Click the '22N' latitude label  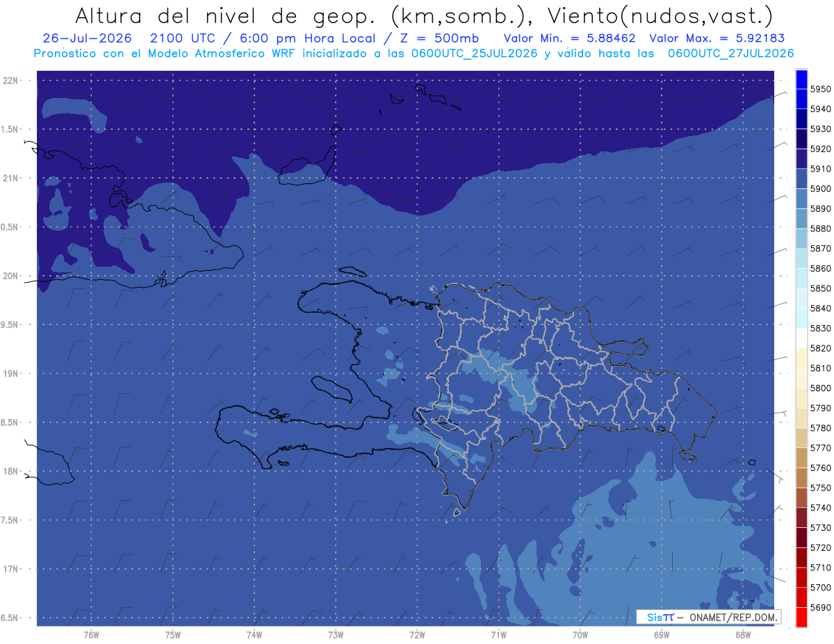[10, 81]
